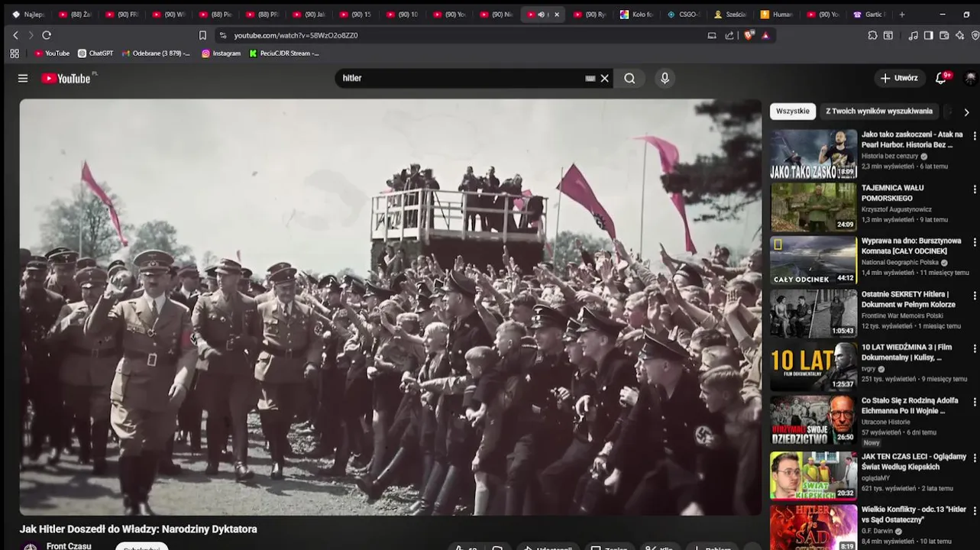Open the apps grid in the bookmarks bar
The height and width of the screenshot is (550, 980).
[15, 53]
